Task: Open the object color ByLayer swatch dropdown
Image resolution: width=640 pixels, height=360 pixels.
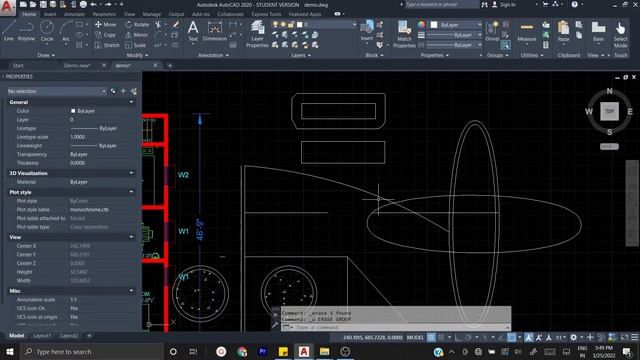Action: pos(456,24)
